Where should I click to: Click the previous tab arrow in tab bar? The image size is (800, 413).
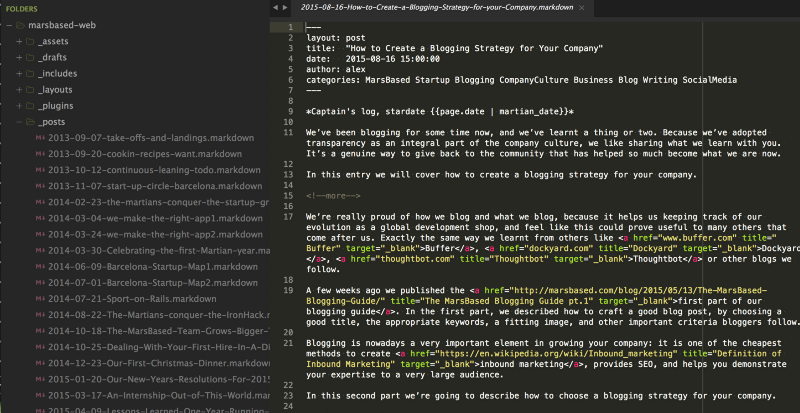point(275,8)
